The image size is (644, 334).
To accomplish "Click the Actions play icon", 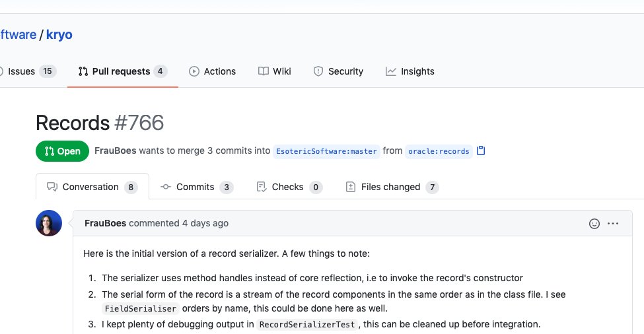I will pos(194,71).
